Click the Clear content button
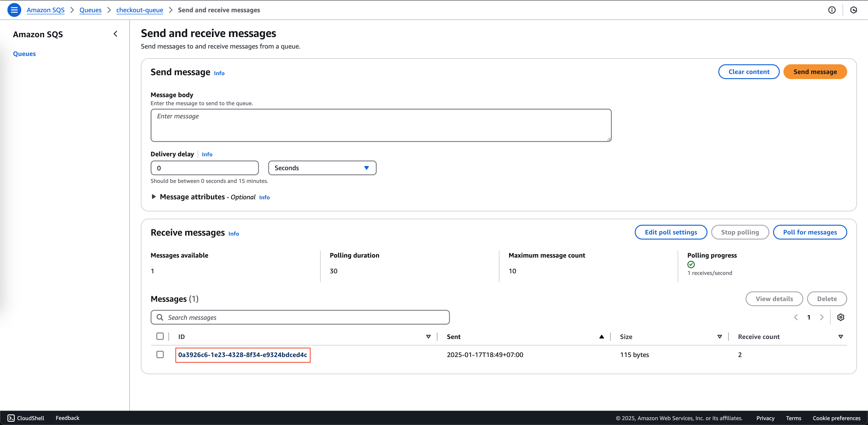Image resolution: width=868 pixels, height=425 pixels. pyautogui.click(x=749, y=72)
